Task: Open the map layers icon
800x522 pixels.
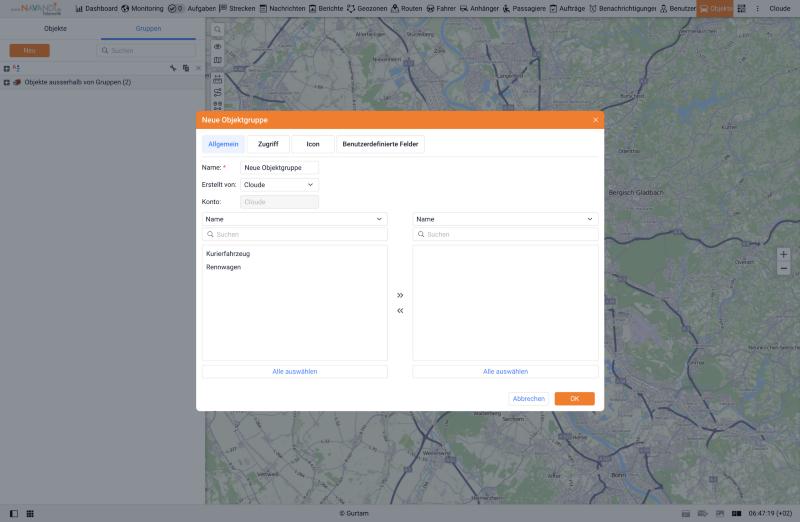Action: pyautogui.click(x=217, y=60)
